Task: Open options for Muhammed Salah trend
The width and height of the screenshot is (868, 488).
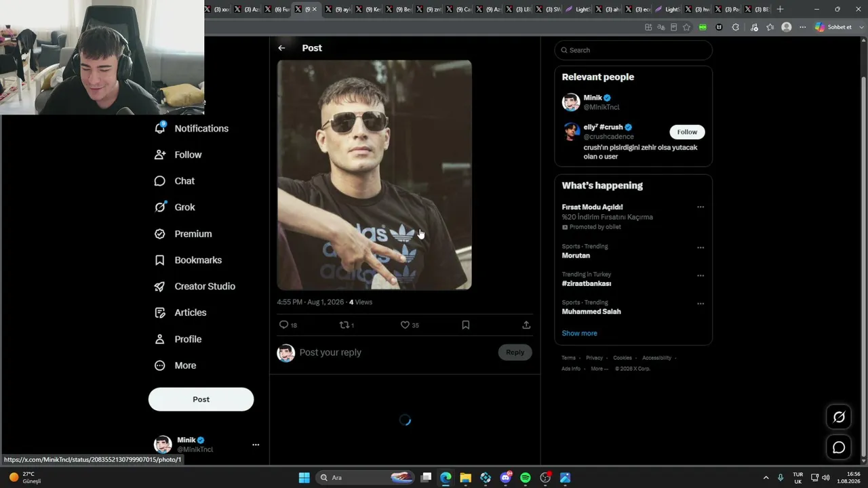Action: (x=701, y=304)
